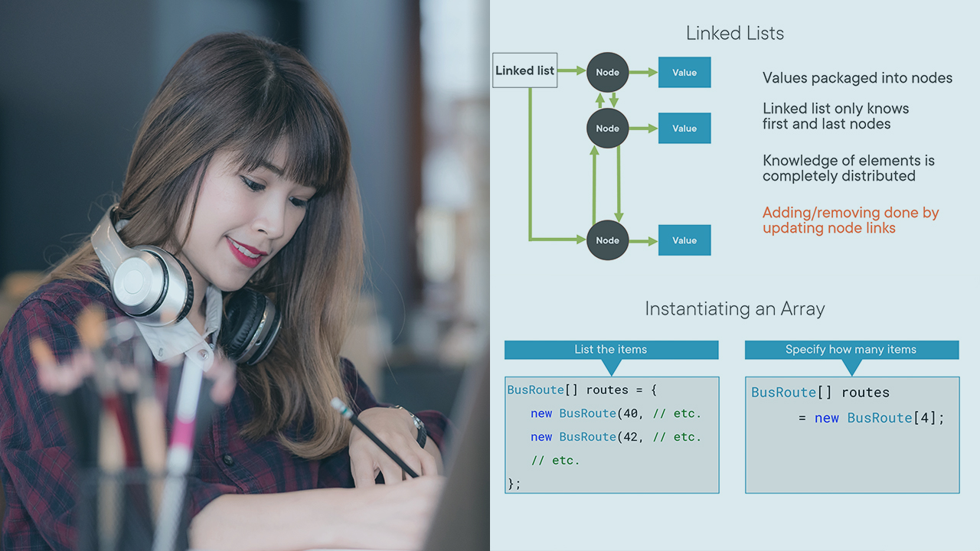Click the Value box of the last node
Viewport: 980px width, 551px height.
tap(684, 240)
